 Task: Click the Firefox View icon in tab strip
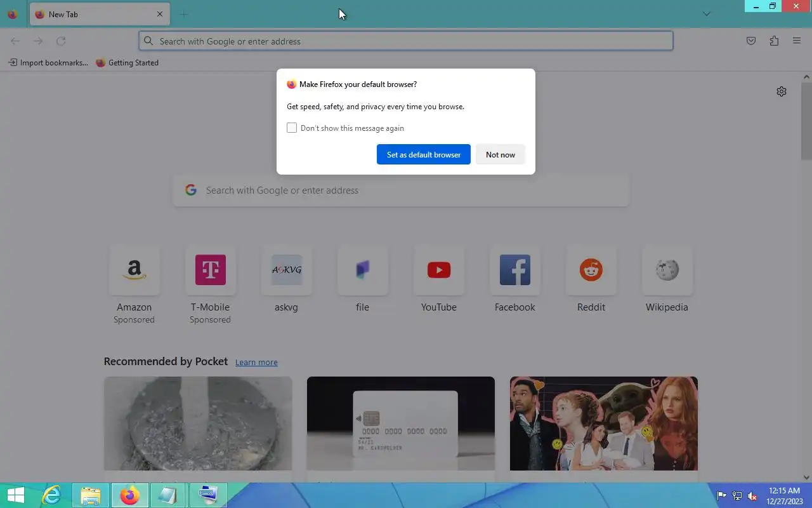[13, 14]
